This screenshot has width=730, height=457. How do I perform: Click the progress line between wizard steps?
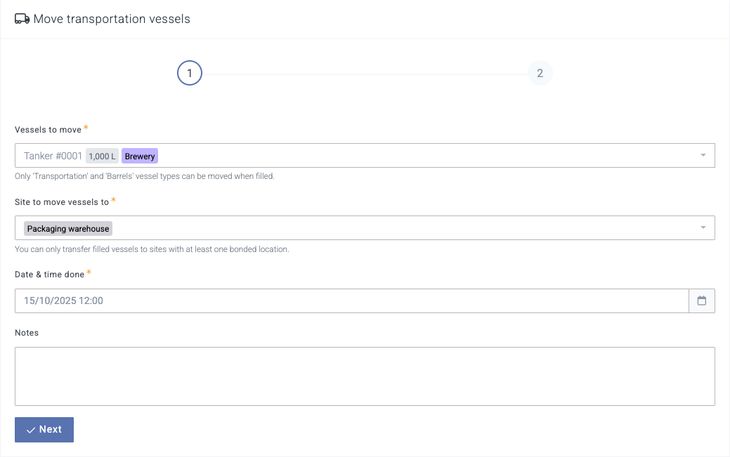click(x=365, y=74)
